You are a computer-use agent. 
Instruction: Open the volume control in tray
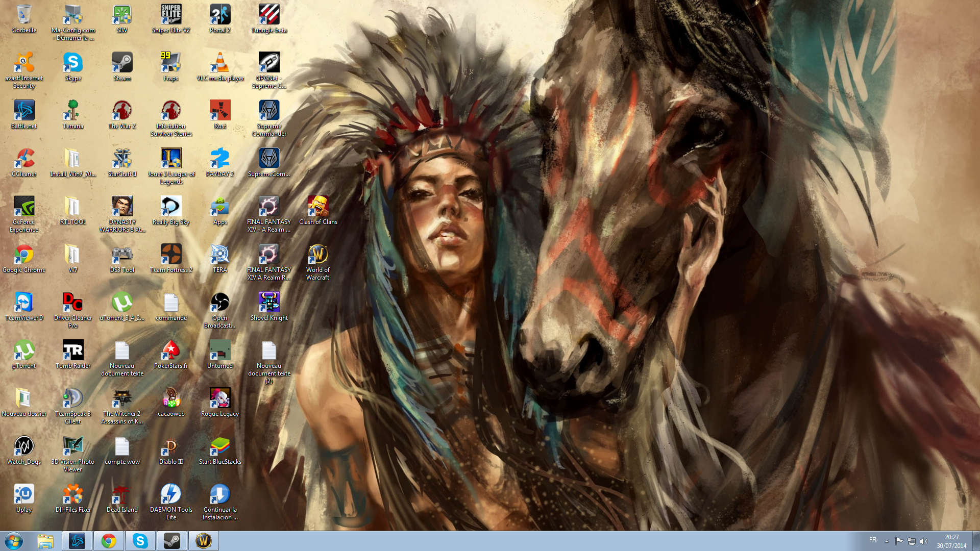923,541
